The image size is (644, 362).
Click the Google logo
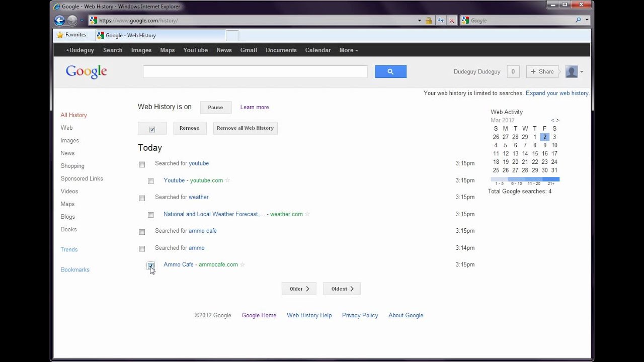tap(87, 71)
